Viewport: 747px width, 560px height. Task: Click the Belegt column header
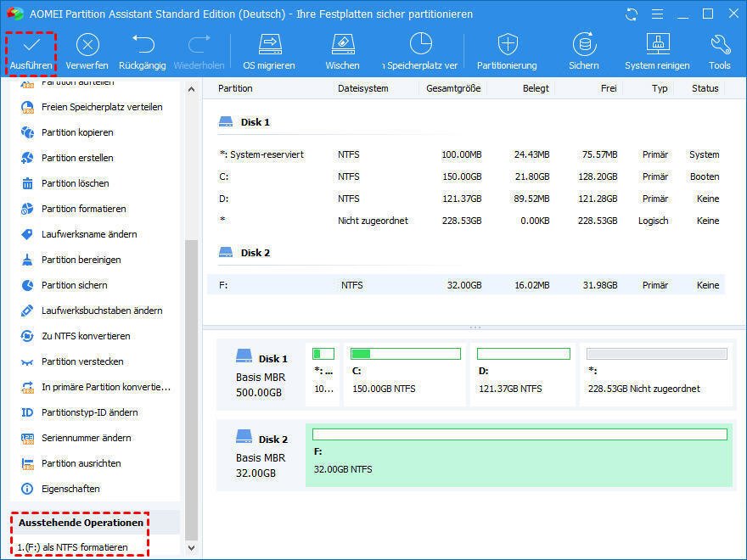tap(536, 88)
